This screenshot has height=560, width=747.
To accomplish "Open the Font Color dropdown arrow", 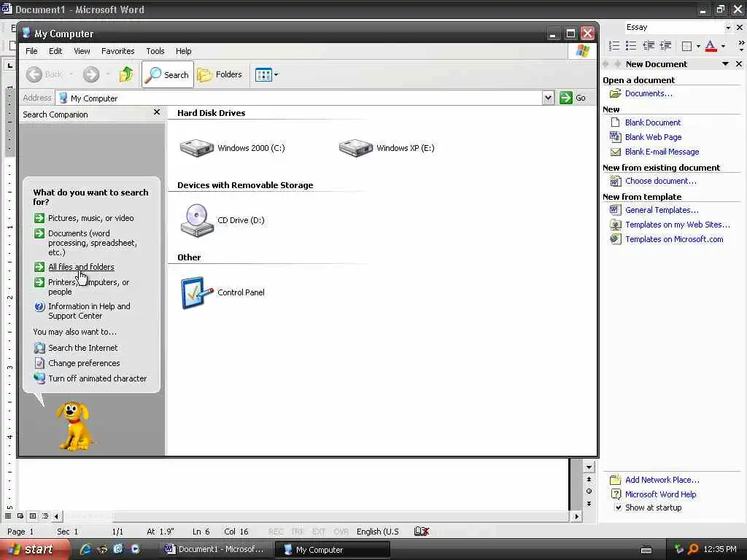I will [x=723, y=46].
